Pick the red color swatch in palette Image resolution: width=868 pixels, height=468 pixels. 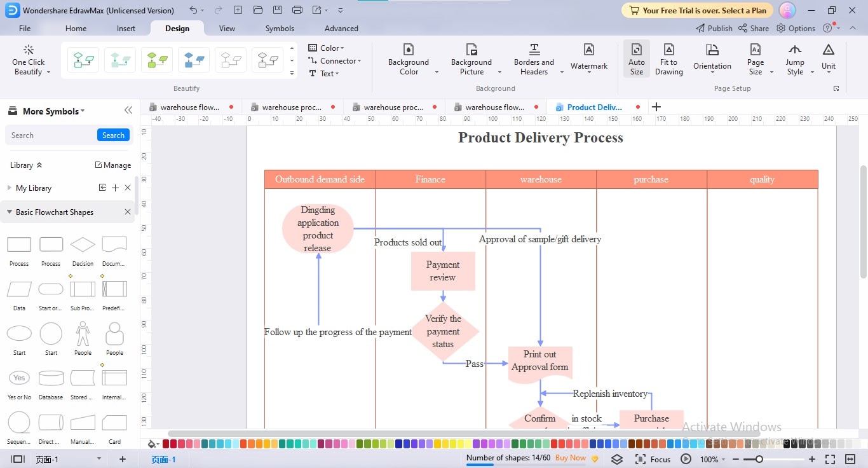(x=166, y=444)
